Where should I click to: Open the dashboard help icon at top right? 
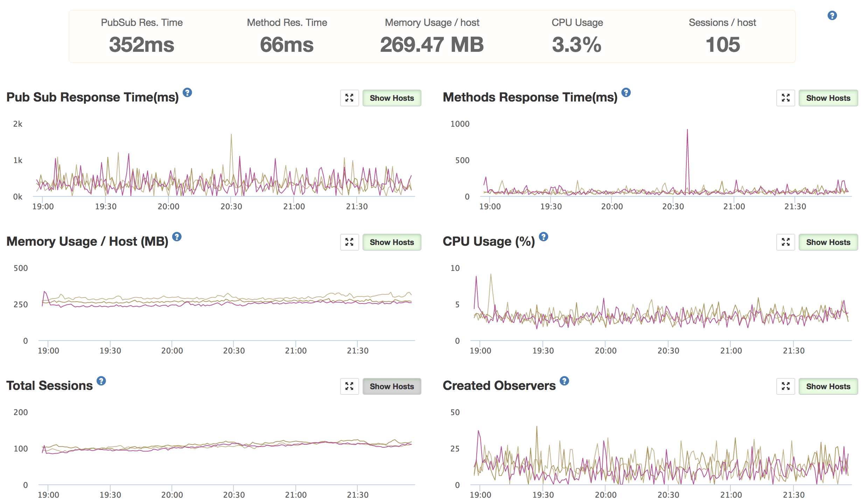click(x=832, y=15)
